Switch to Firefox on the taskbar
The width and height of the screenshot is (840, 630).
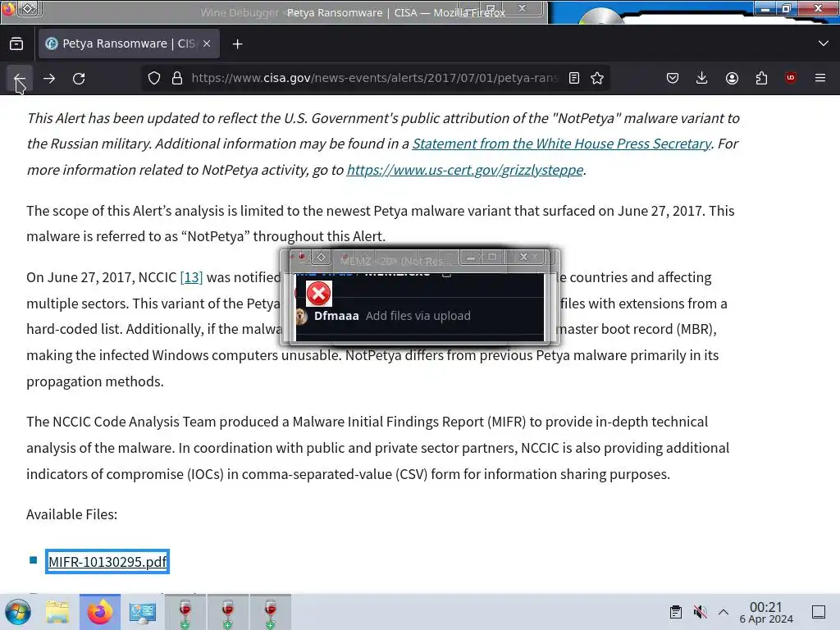pos(99,612)
